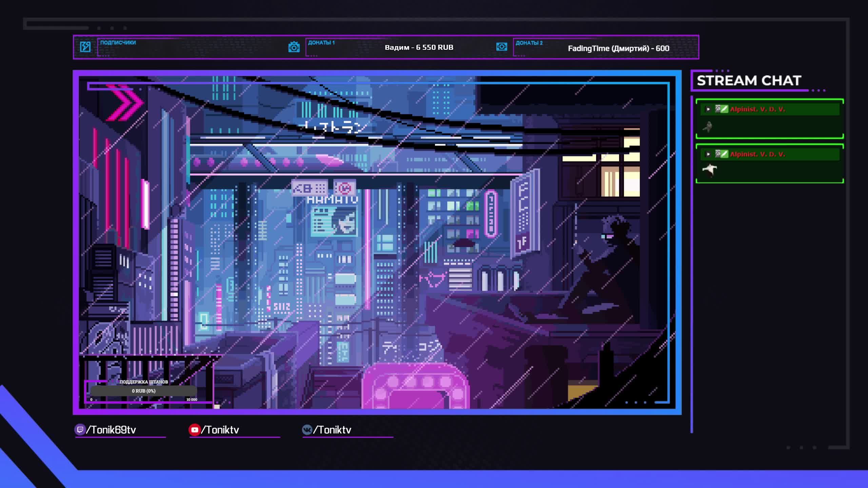Image resolution: width=868 pixels, height=488 pixels.
Task: Click the red YouTube logo icon
Action: click(x=194, y=430)
